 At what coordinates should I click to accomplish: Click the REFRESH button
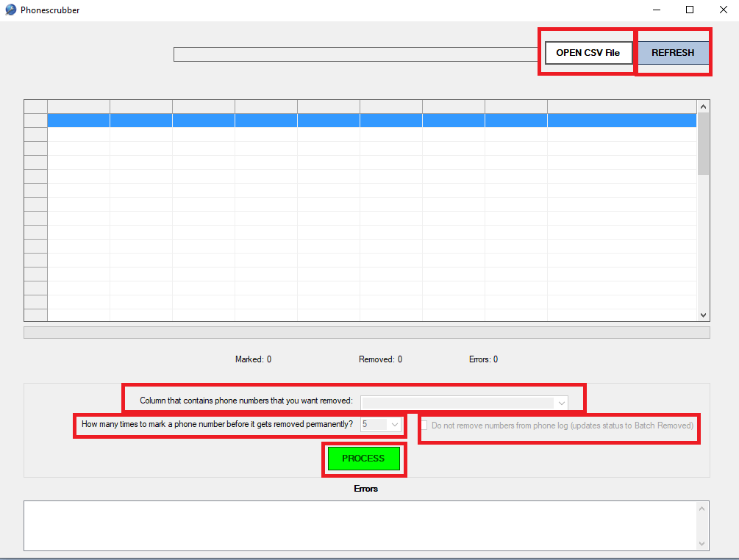tap(673, 53)
